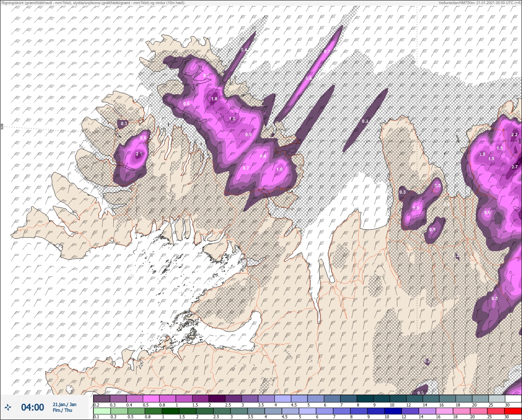Select the bottom-row pink swatch labeled 16

pyautogui.click(x=444, y=411)
